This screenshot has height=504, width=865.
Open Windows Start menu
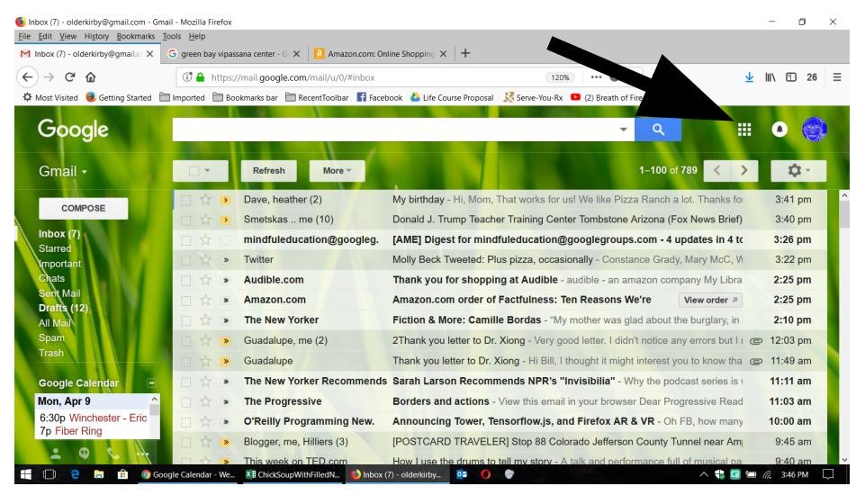[x=26, y=474]
